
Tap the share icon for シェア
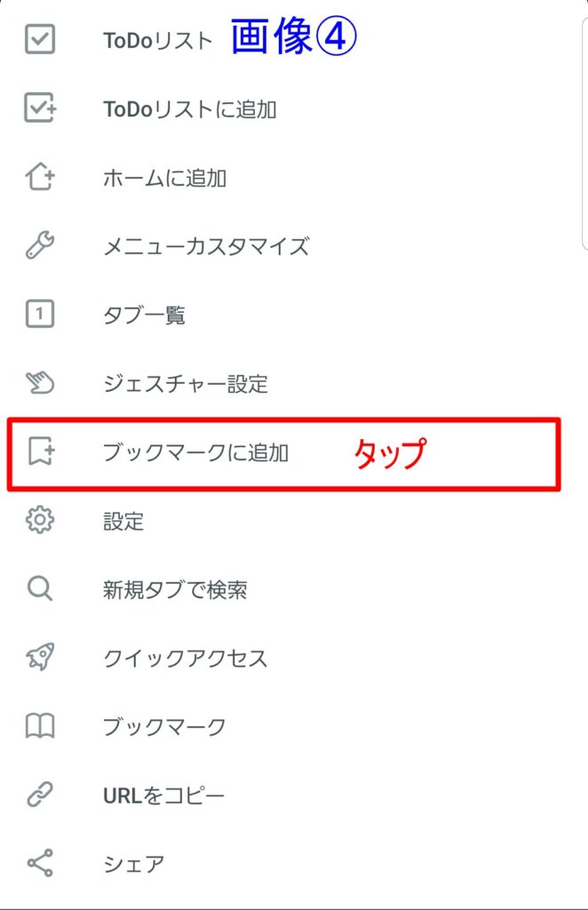[40, 863]
